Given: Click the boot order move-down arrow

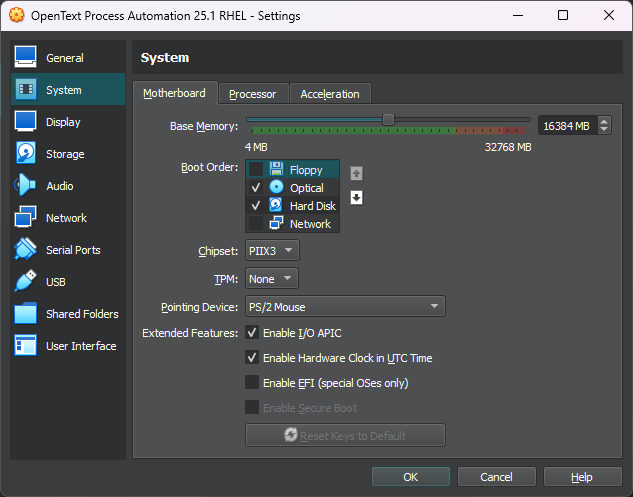Looking at the screenshot, I should pos(356,197).
